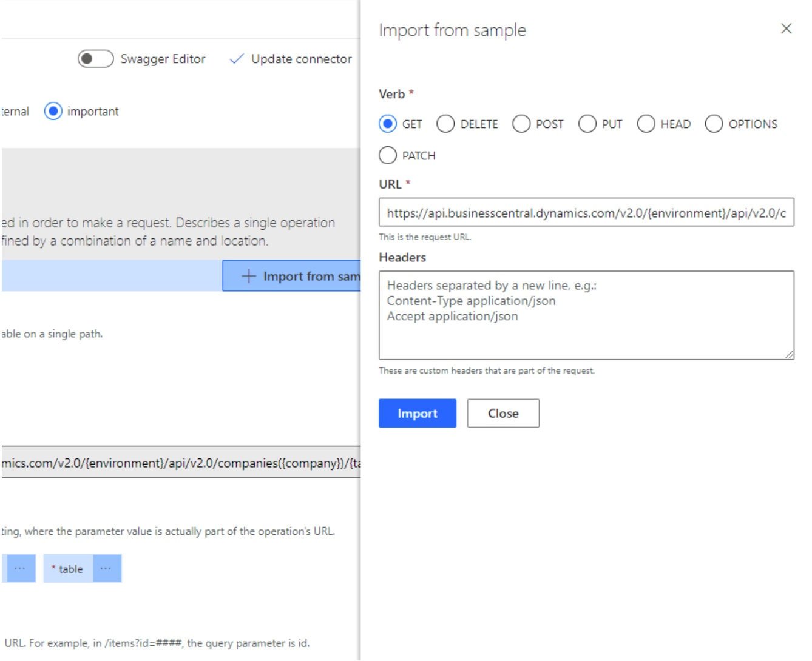Focus the Headers text area
The image size is (812, 661).
(x=586, y=315)
